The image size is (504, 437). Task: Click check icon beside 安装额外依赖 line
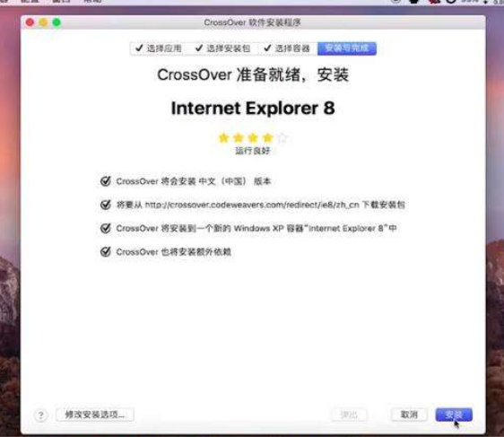106,251
